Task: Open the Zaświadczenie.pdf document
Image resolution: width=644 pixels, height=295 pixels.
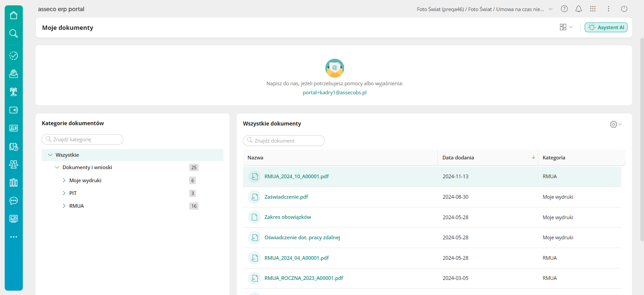Action: (x=286, y=197)
